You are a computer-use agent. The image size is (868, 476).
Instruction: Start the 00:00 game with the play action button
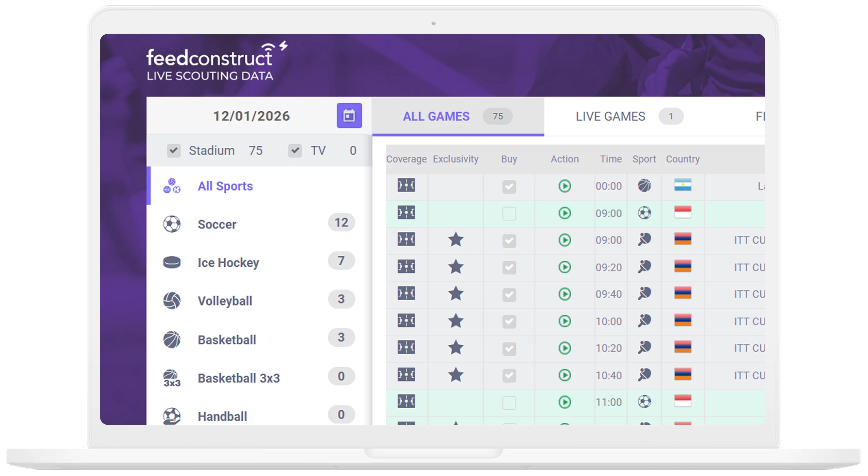click(565, 186)
